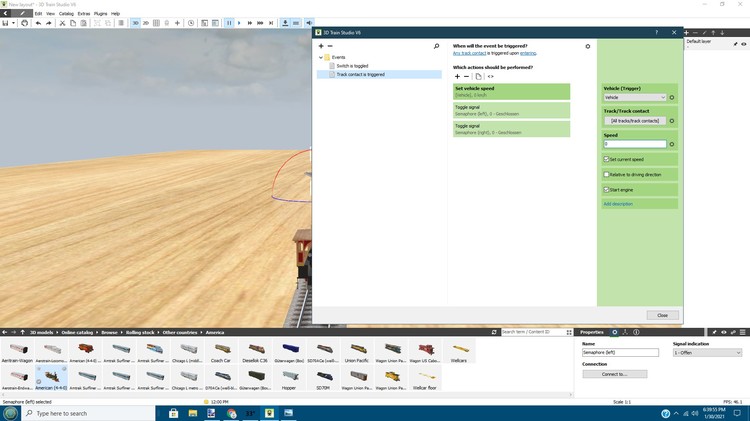
Task: Open the Plugins menu
Action: (99, 13)
